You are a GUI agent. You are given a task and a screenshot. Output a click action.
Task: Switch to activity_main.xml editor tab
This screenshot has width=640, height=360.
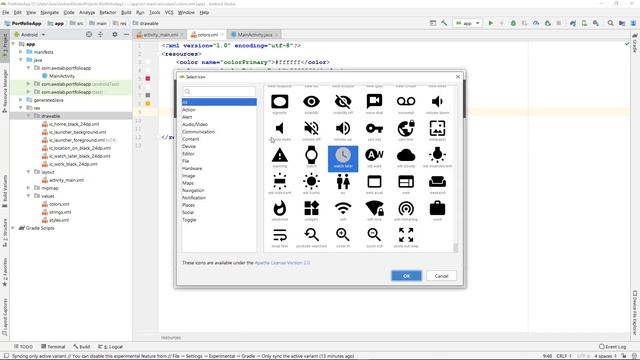pyautogui.click(x=160, y=35)
